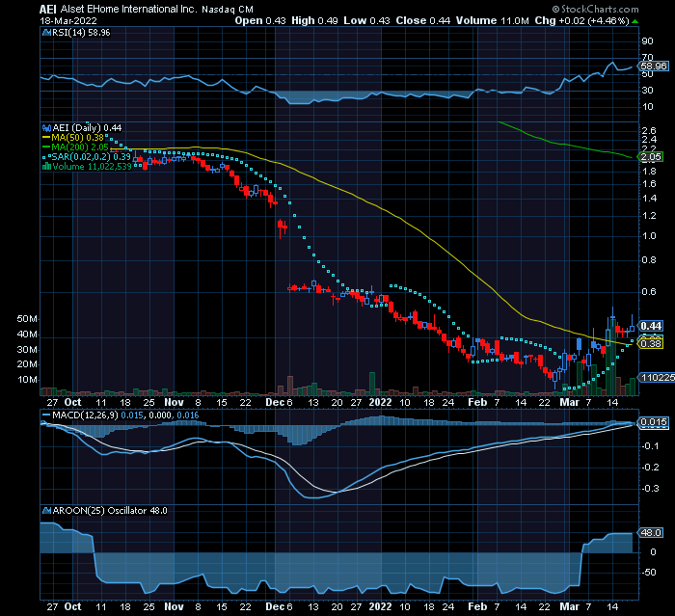Click Mar on the bottom Aroon date axis
Screen dimensions: 675x616
coord(570,607)
